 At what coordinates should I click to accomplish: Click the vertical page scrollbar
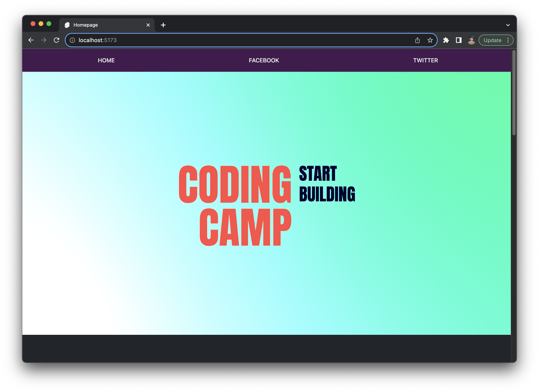pos(514,93)
